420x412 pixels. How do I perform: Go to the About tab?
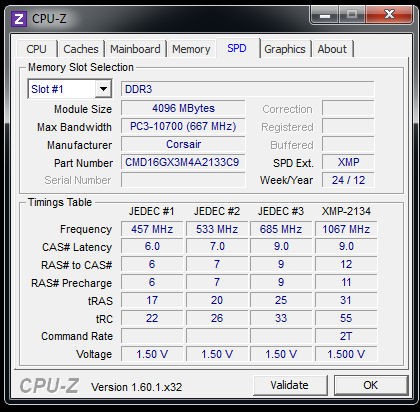click(332, 49)
